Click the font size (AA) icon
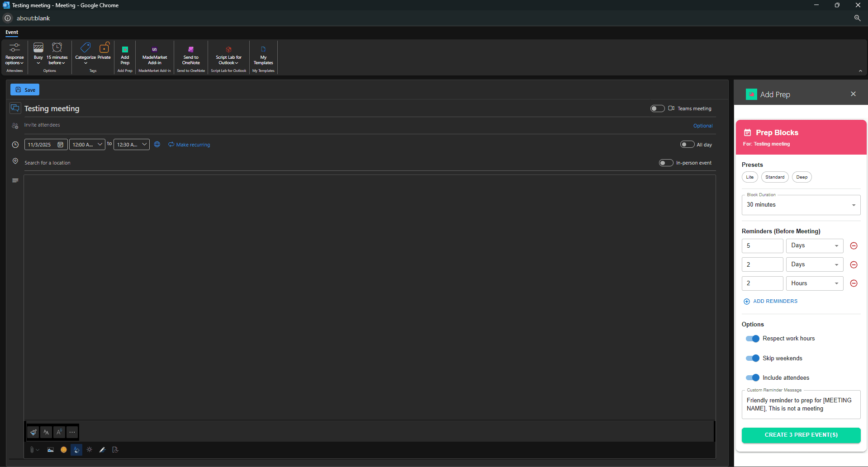 click(46, 432)
